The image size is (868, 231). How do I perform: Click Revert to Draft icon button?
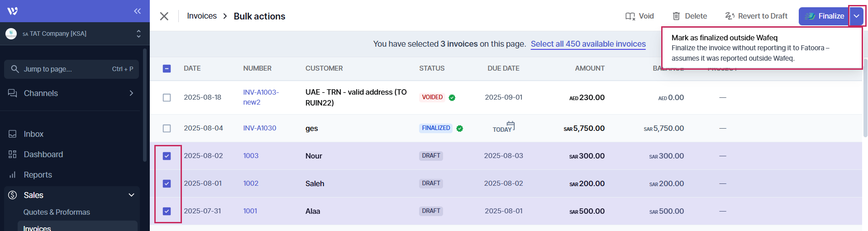[x=756, y=16]
